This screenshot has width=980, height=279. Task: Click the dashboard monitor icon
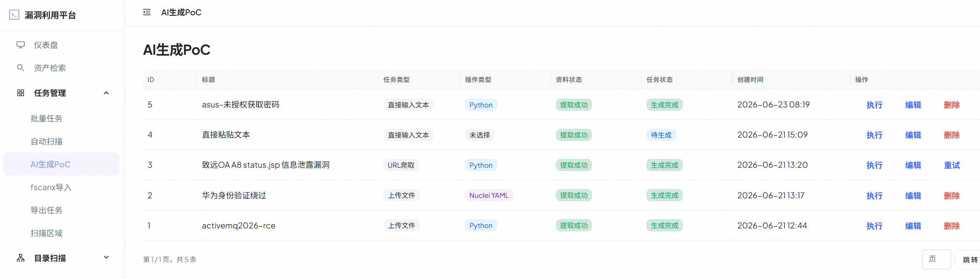(x=20, y=45)
